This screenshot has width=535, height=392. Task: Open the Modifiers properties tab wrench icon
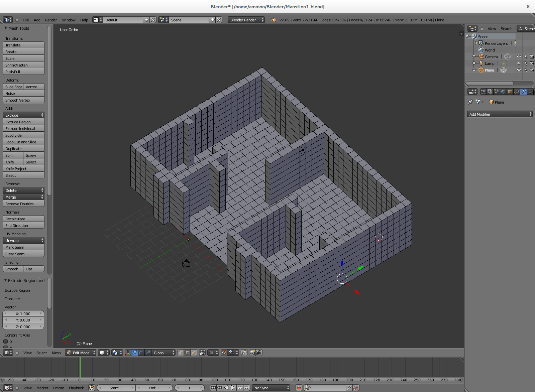523,92
